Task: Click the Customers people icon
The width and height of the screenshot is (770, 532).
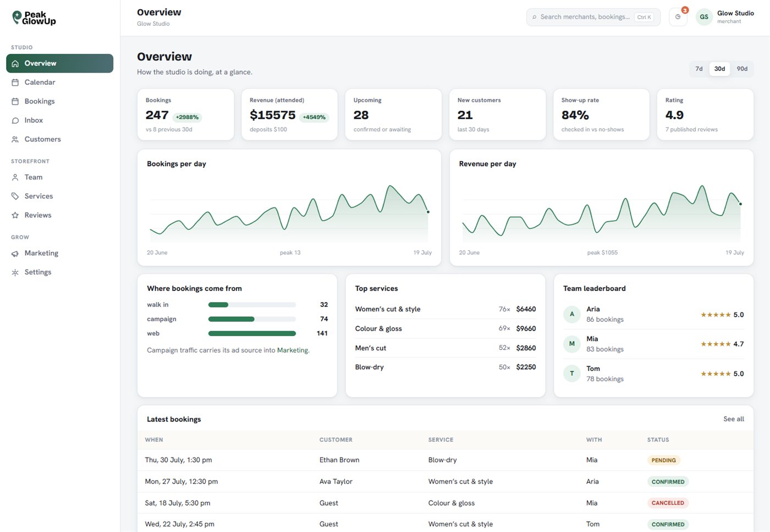Action: click(15, 139)
